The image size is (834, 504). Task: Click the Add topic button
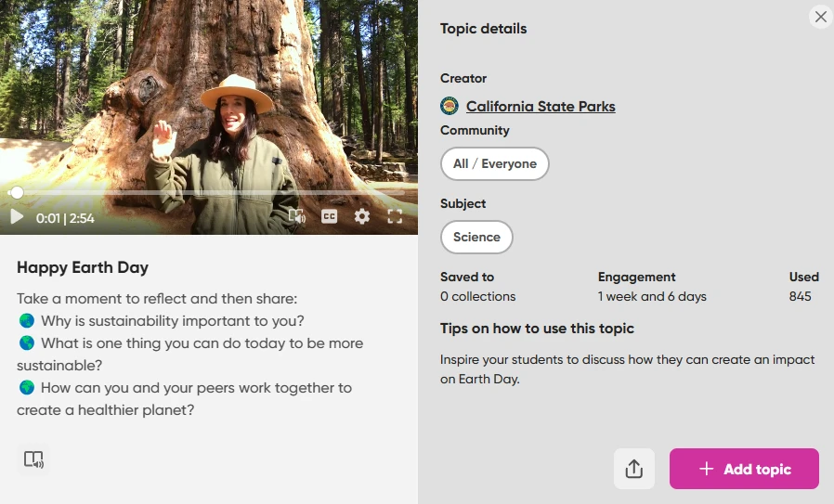pyautogui.click(x=744, y=469)
